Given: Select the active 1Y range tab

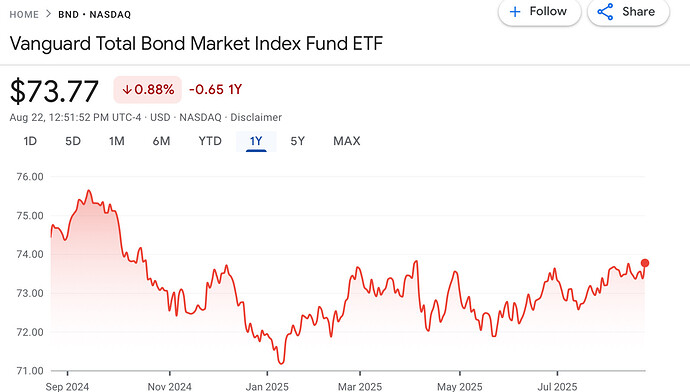Looking at the screenshot, I should (x=256, y=141).
